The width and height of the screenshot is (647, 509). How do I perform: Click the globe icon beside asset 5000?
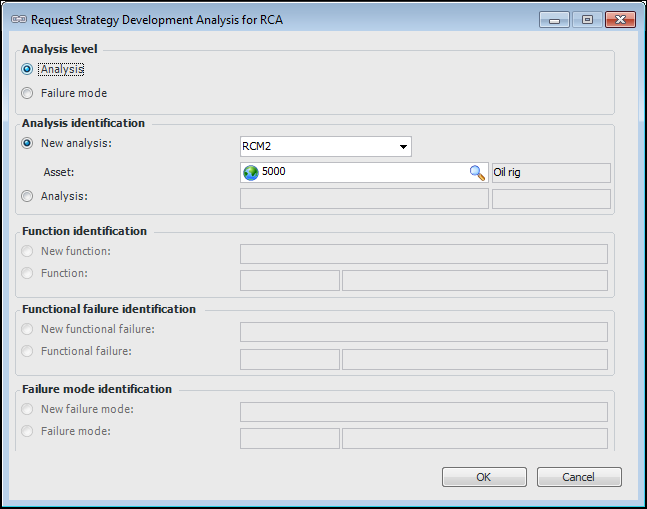[250, 172]
